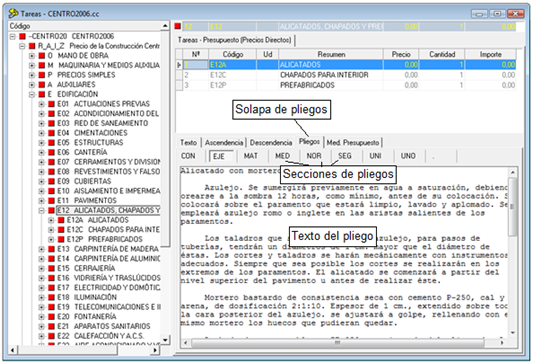The width and height of the screenshot is (533, 364).
Task: Click the red icon of the header row E12
Action: pyautogui.click(x=177, y=26)
